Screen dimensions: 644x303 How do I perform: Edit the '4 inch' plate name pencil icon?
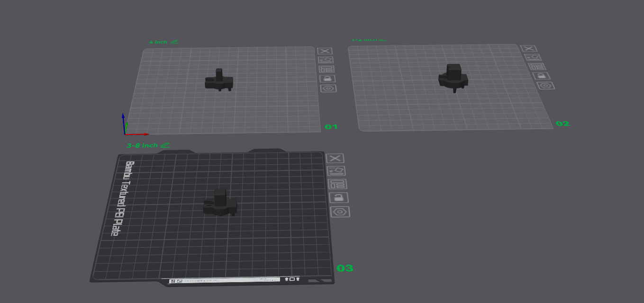[x=174, y=42]
